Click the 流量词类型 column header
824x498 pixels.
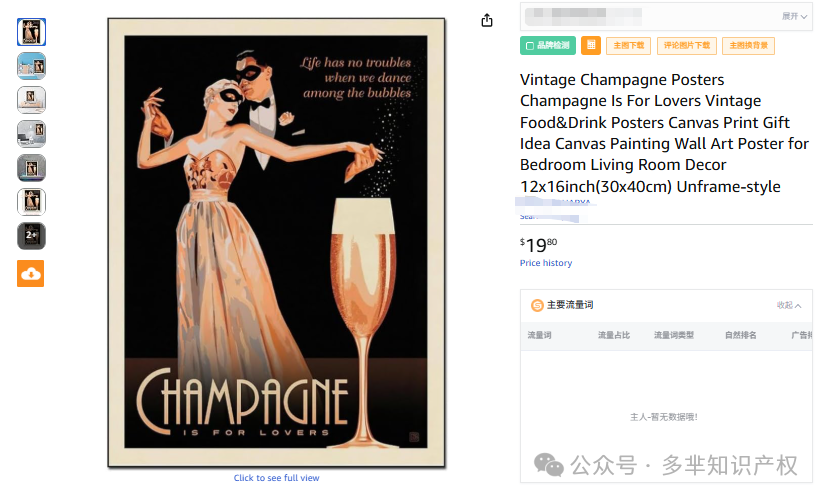tap(674, 335)
